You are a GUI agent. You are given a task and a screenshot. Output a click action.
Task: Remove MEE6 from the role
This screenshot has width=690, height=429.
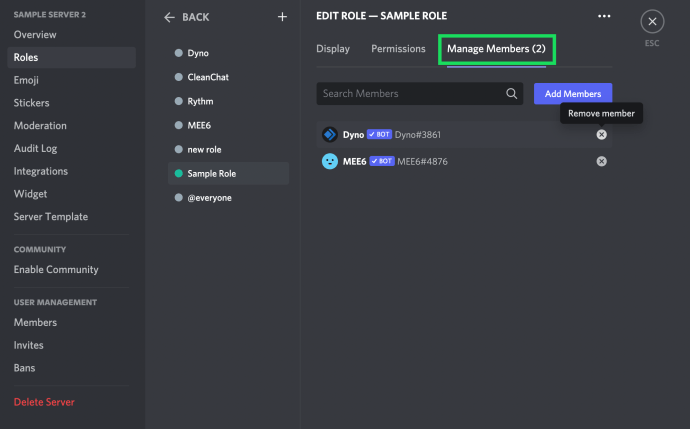[x=601, y=161]
